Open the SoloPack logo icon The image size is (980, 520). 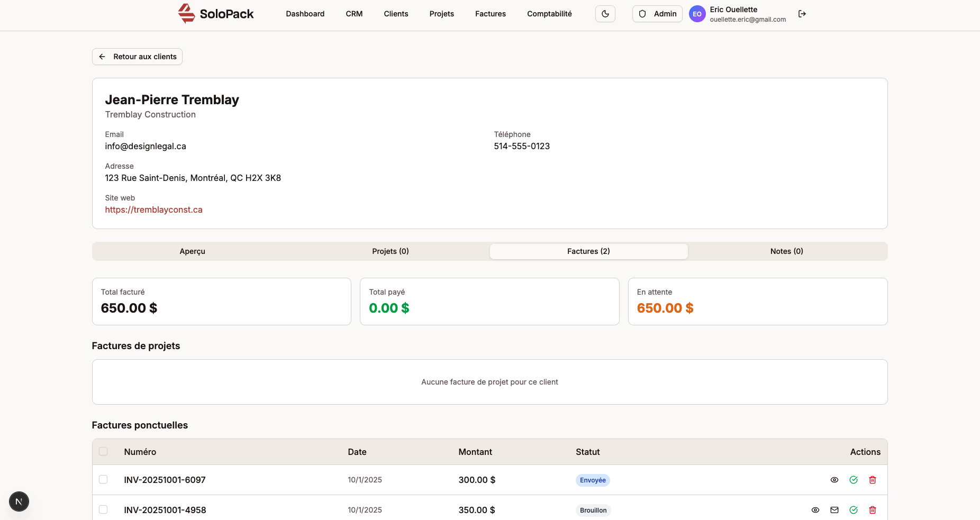tap(186, 13)
